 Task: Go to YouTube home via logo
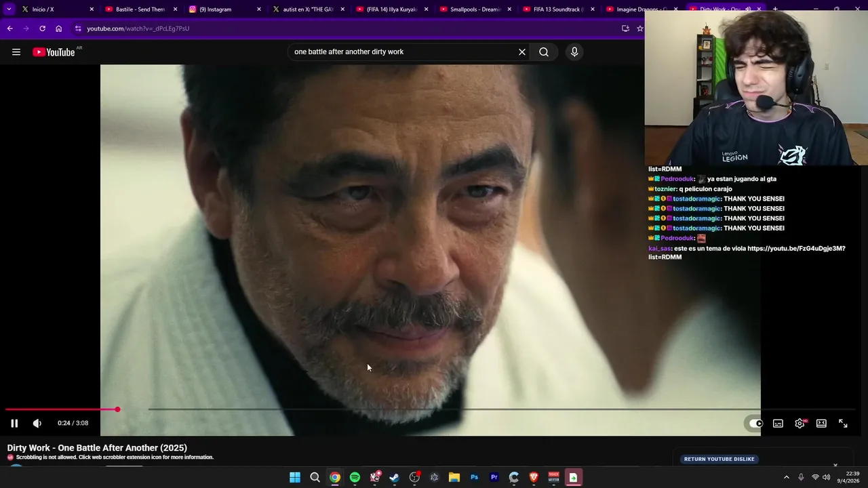click(54, 52)
